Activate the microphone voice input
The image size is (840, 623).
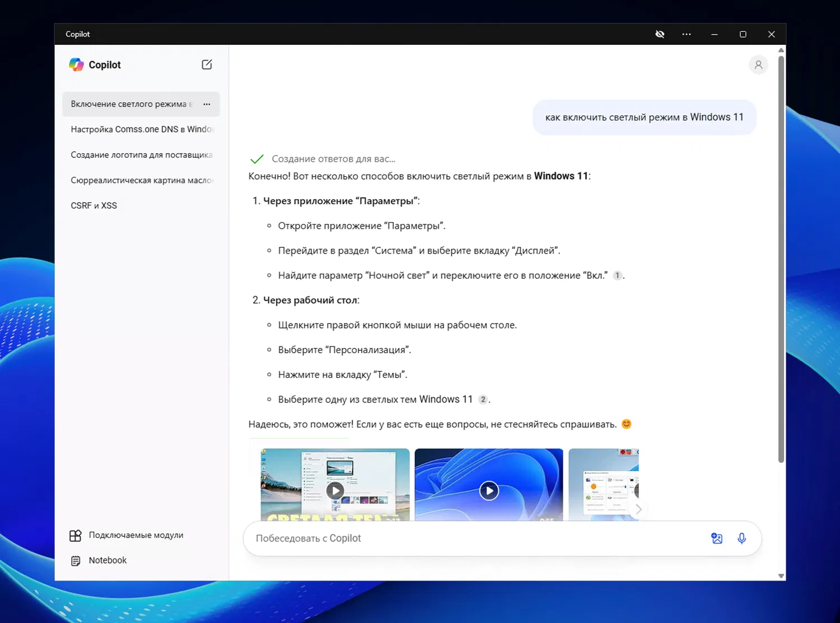tap(741, 538)
